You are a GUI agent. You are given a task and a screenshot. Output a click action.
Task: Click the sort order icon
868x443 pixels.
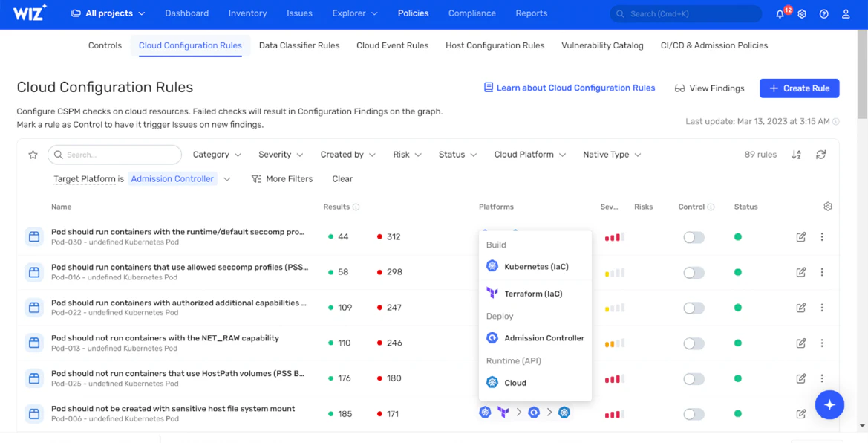coord(796,155)
